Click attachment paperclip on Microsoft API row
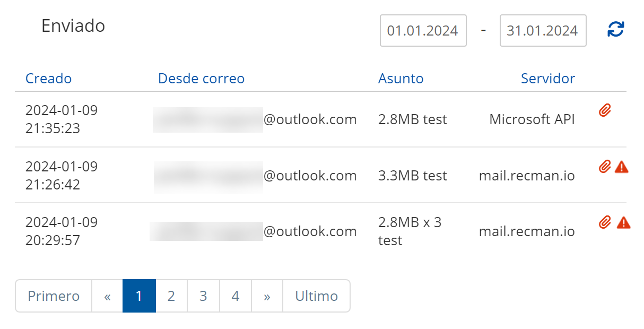Screen dimensions: 644x329 point(605,110)
